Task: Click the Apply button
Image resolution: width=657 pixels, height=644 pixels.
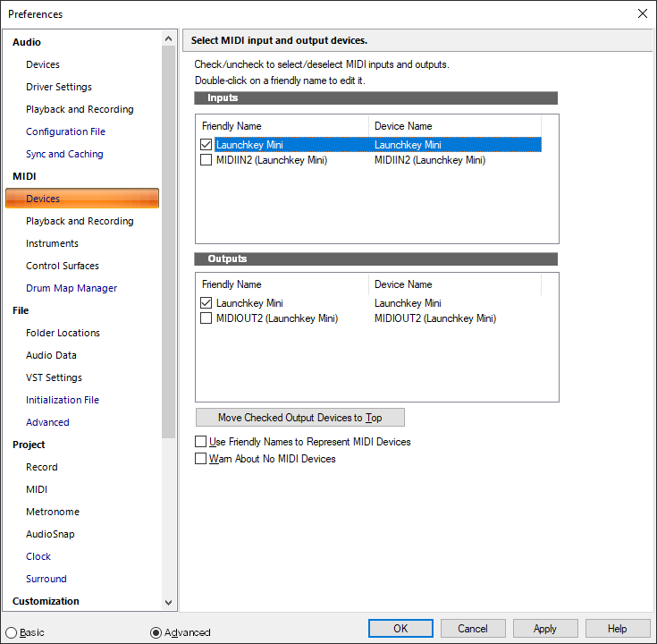Action: [544, 629]
